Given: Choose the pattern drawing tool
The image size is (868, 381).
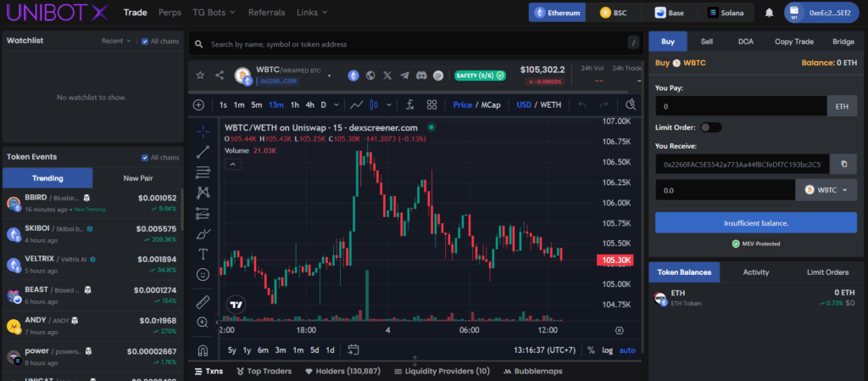Looking at the screenshot, I should point(203,193).
